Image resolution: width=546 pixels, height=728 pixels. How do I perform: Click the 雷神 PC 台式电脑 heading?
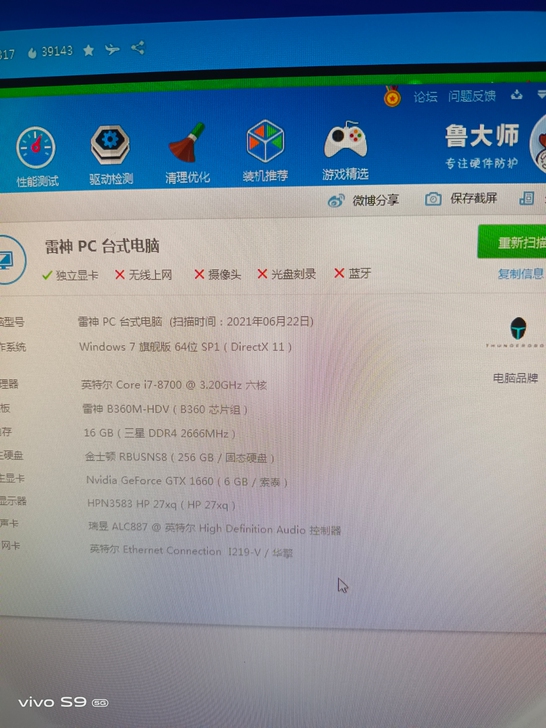point(102,246)
